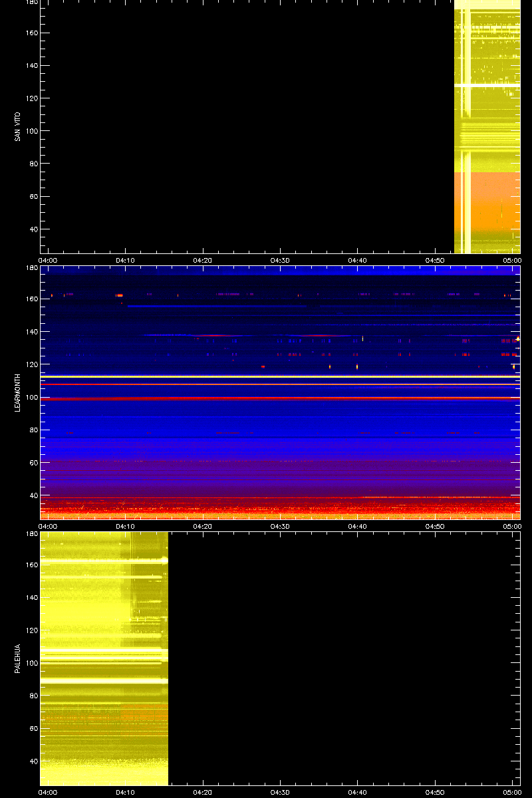Click 04:30 time label under PALEHUA panel
Viewport: 532px width, 798px height.
(x=280, y=792)
